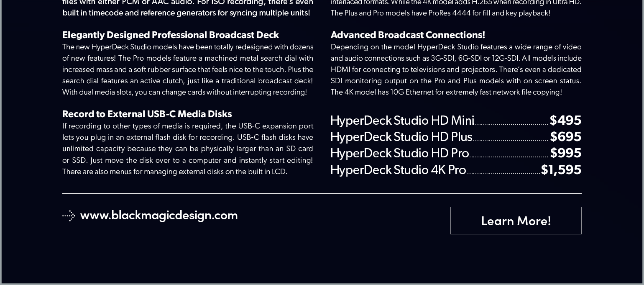Click the HyperDeck Studio HD Pro product name
Image resolution: width=644 pixels, height=285 pixels.
[399, 154]
